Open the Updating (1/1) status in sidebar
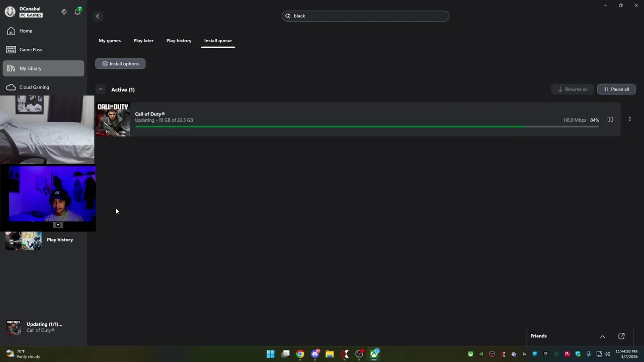 [x=43, y=327]
